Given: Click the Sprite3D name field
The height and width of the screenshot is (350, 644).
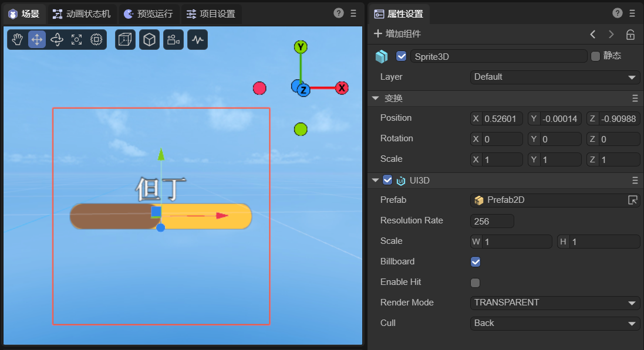Looking at the screenshot, I should (x=498, y=57).
